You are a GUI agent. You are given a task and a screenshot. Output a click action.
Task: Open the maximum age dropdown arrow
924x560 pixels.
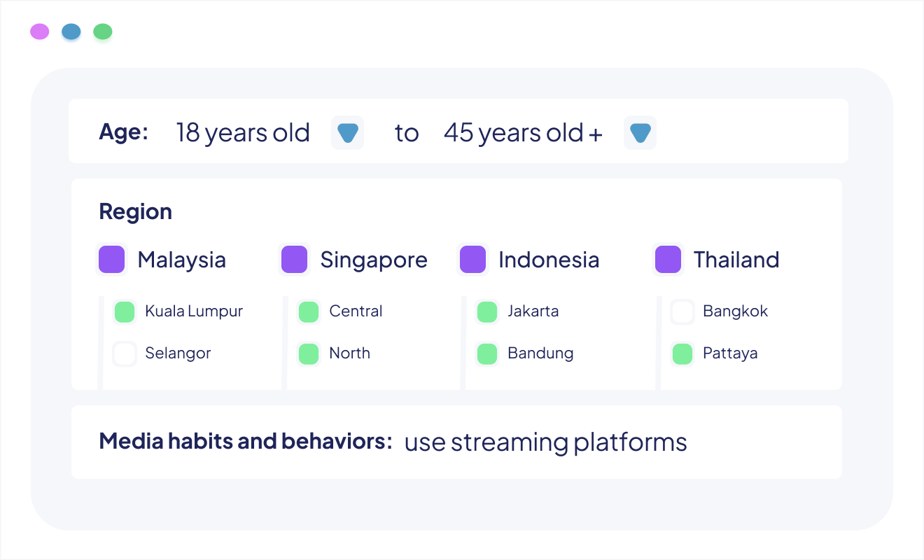point(640,133)
